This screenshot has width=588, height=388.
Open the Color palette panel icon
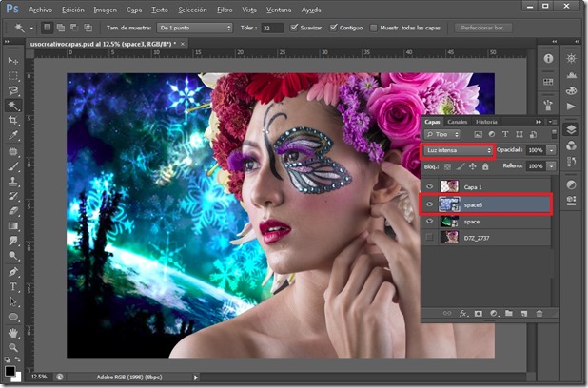(572, 90)
